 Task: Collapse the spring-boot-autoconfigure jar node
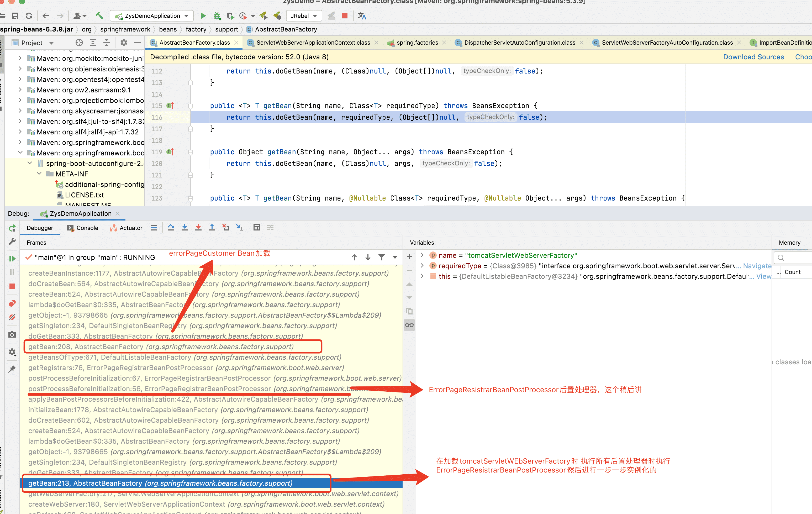coord(30,163)
